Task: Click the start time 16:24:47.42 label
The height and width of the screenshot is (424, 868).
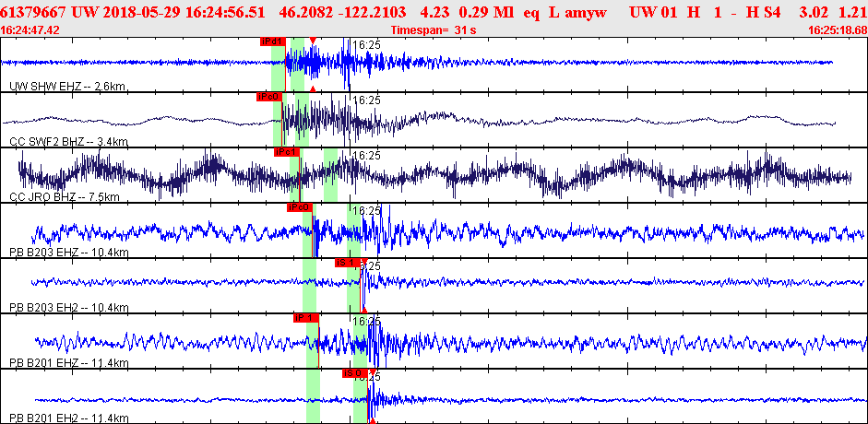Action: pos(30,30)
